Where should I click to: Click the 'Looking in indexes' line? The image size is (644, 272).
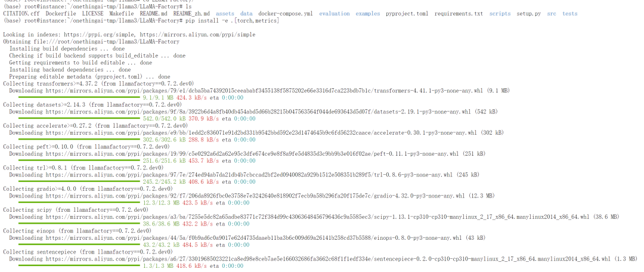(x=129, y=35)
